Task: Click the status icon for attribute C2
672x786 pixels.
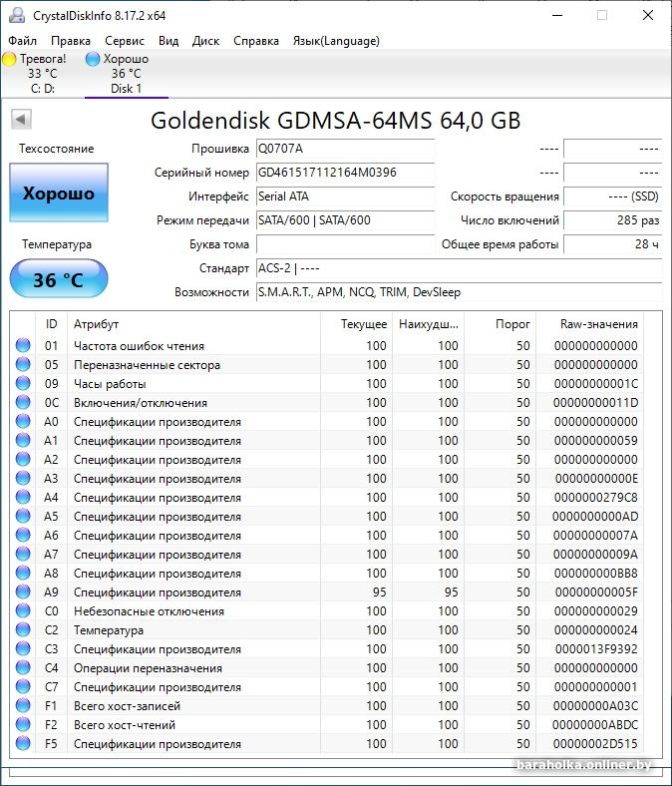Action: [23, 629]
